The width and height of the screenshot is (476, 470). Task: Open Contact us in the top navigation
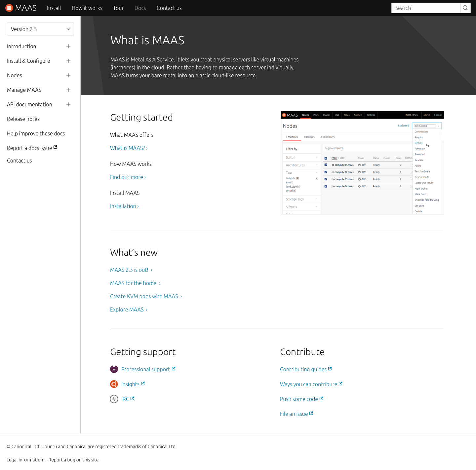pos(169,8)
